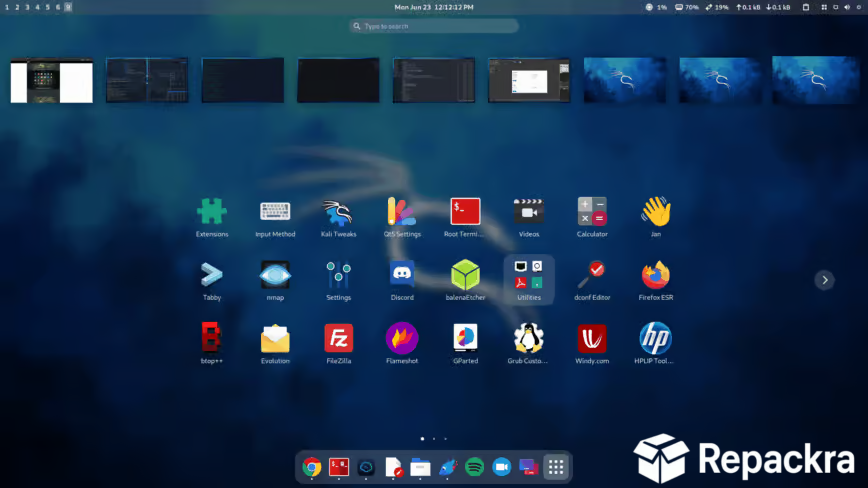Screen dimensions: 868x488
Task: Open the blue fish app in dock
Action: tap(447, 467)
